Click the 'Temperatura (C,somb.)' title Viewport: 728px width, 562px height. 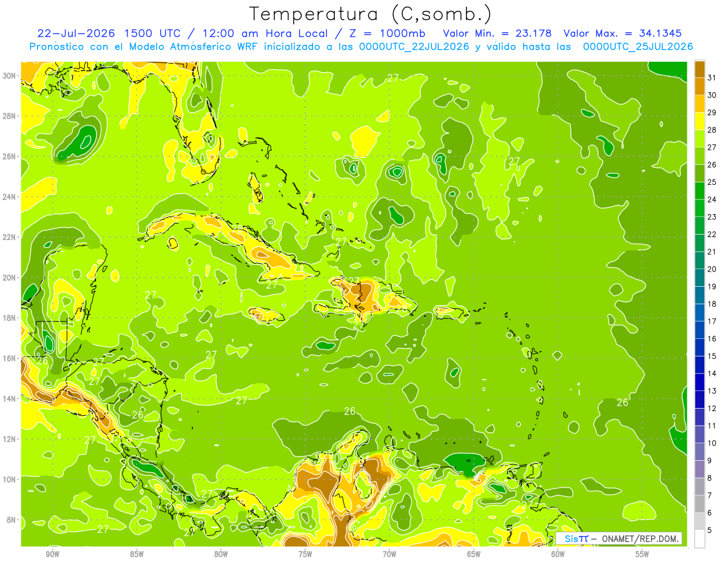[x=371, y=14]
